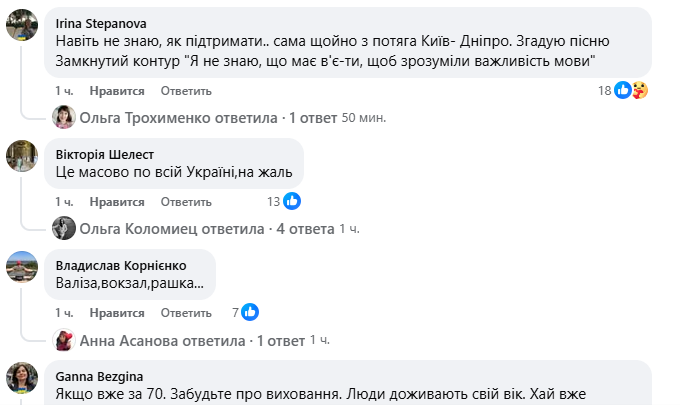
Task: Click Ganna Bezgina's profile avatar
Action: pyautogui.click(x=23, y=380)
